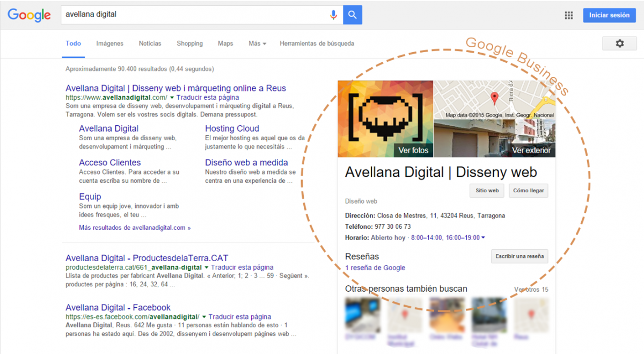Expand the dropdown arrow beside facebook.com URL
644x354 pixels.
tap(204, 317)
